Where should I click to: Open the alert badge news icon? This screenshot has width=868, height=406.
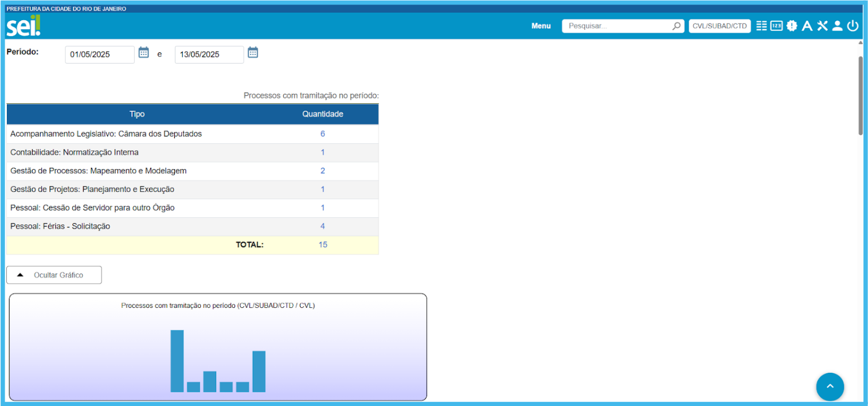click(x=792, y=26)
